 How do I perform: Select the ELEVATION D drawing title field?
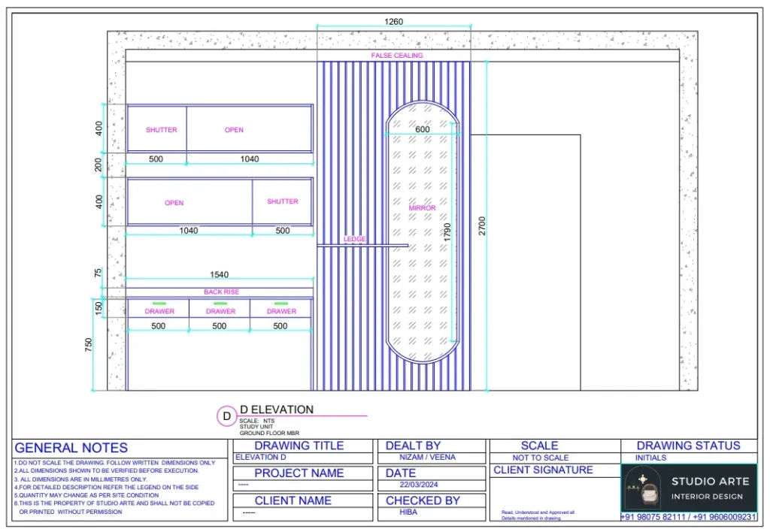261,457
